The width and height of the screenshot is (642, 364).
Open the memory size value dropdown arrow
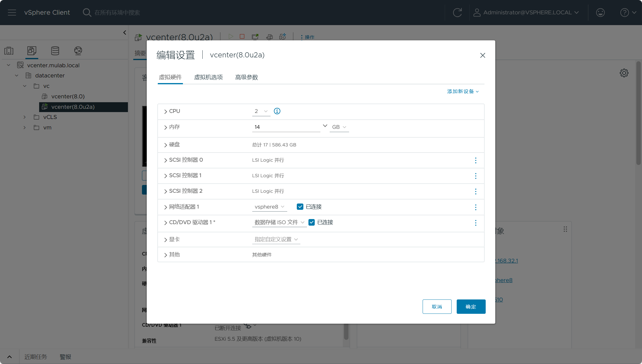[x=325, y=126]
